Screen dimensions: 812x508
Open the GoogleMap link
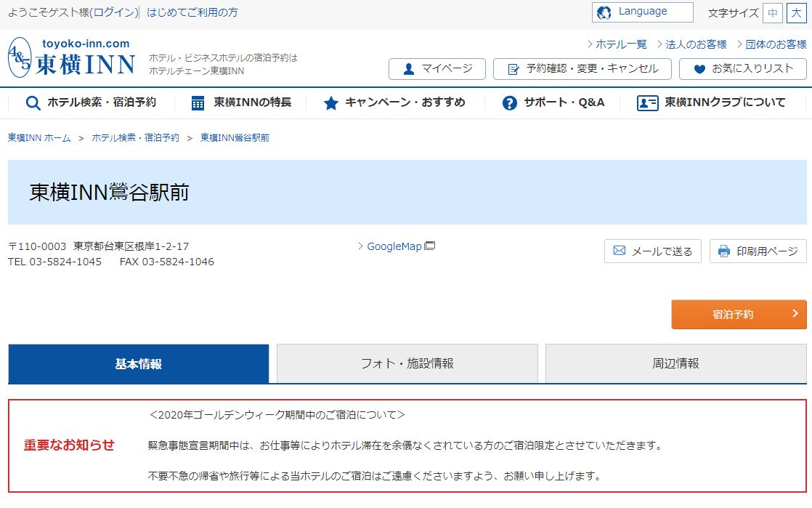pos(394,247)
